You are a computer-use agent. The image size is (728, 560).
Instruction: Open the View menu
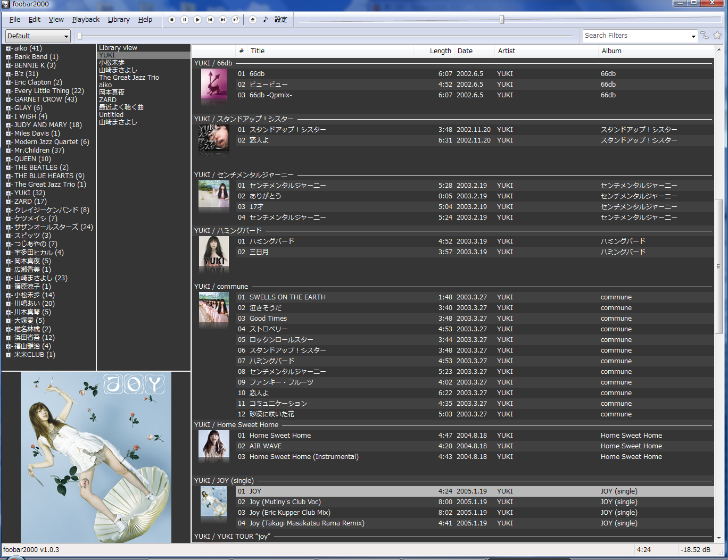(x=56, y=20)
